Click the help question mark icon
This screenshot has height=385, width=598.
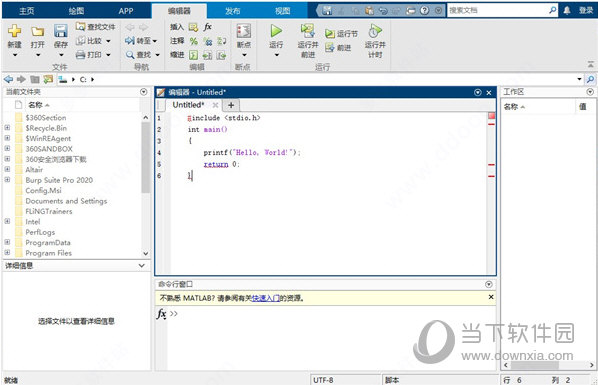(x=424, y=11)
